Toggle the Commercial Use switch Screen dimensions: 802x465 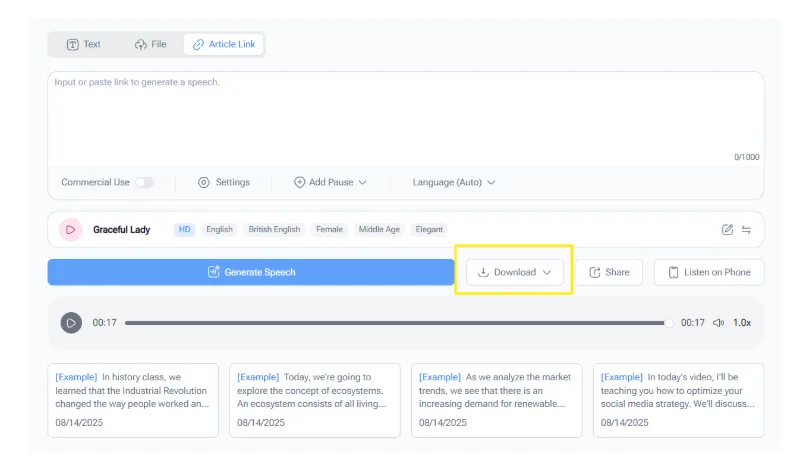coord(145,183)
